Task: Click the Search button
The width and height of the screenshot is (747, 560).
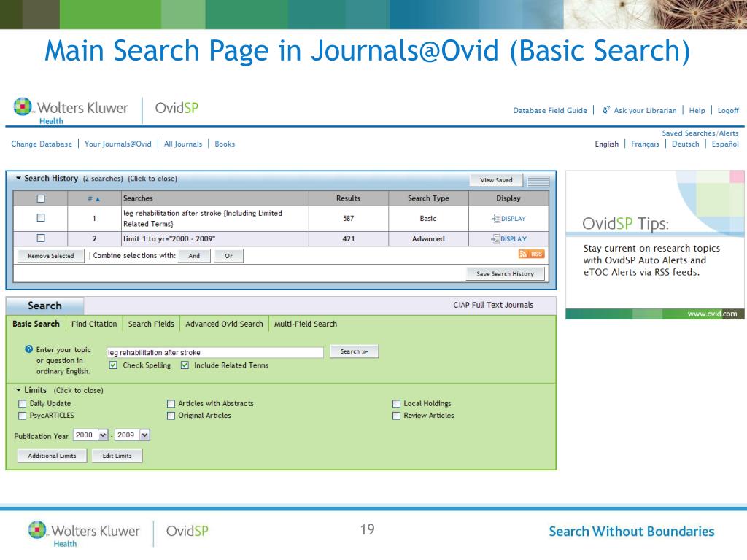Action: tap(354, 351)
